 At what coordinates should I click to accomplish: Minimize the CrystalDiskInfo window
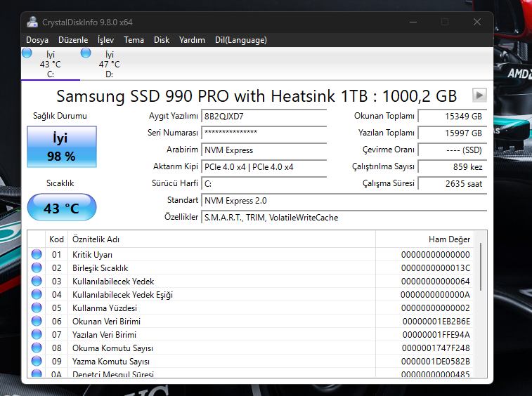[x=413, y=22]
